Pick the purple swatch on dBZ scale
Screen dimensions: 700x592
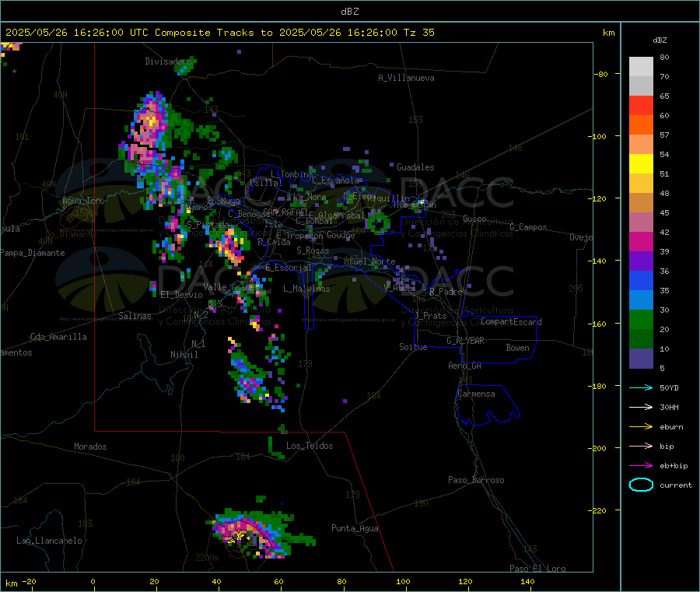pyautogui.click(x=641, y=261)
